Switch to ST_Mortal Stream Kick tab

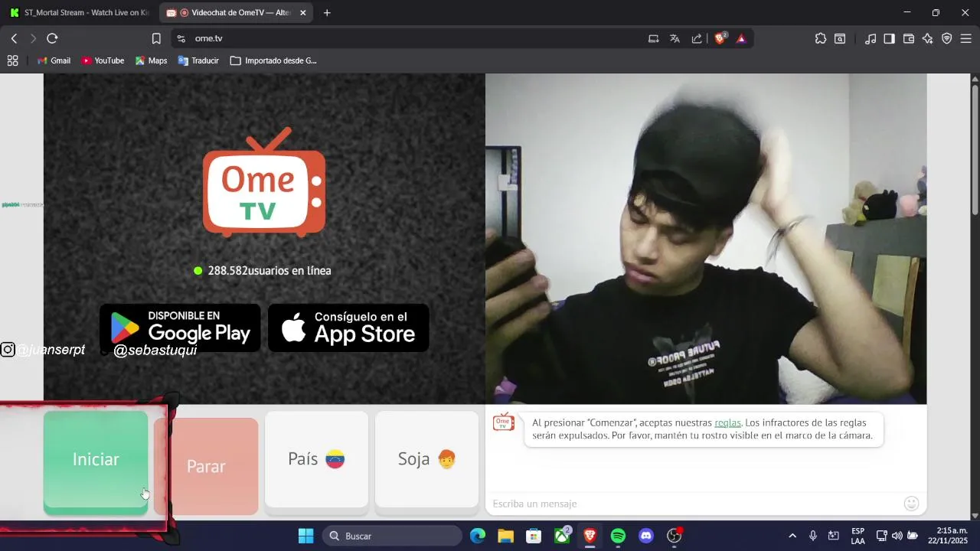pyautogui.click(x=80, y=13)
